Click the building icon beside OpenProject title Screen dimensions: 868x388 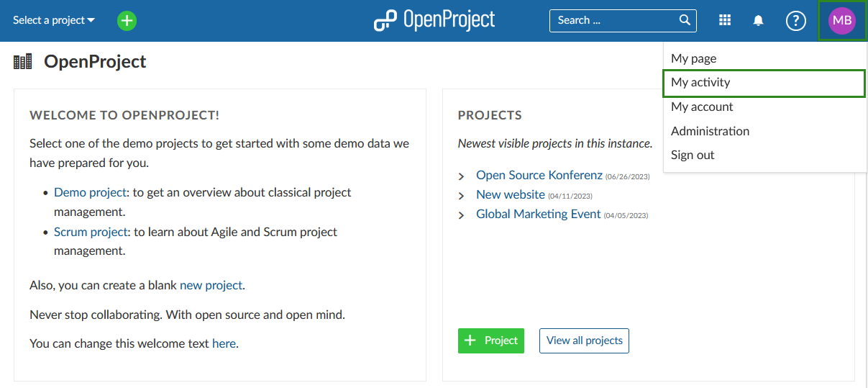[23, 62]
